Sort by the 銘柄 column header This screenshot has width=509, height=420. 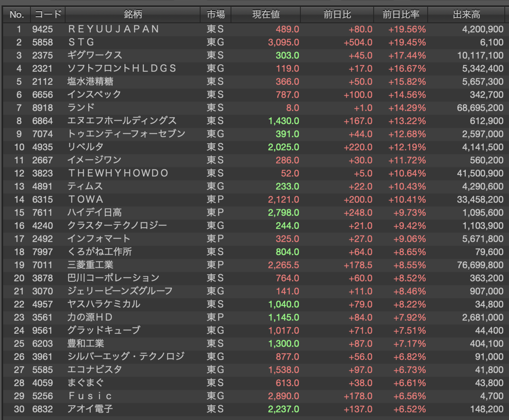pos(133,14)
